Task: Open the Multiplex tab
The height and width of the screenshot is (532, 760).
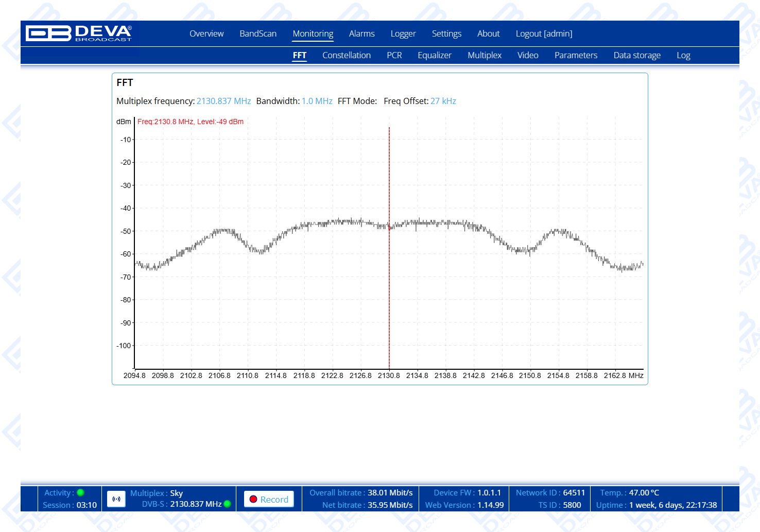Action: click(x=484, y=56)
